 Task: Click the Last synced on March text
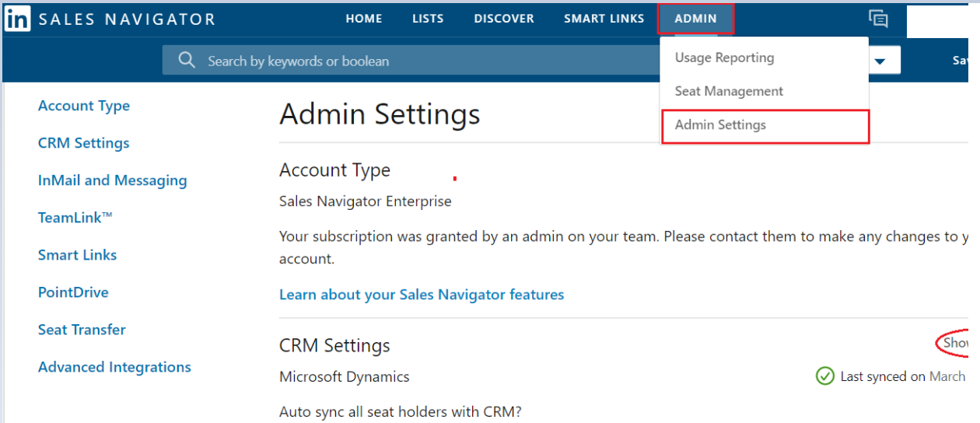[903, 376]
